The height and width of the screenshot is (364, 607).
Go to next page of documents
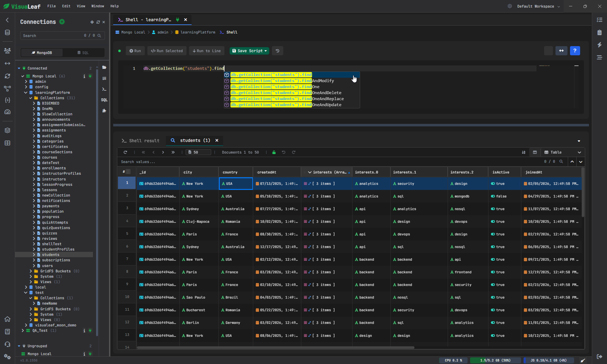tap(163, 152)
